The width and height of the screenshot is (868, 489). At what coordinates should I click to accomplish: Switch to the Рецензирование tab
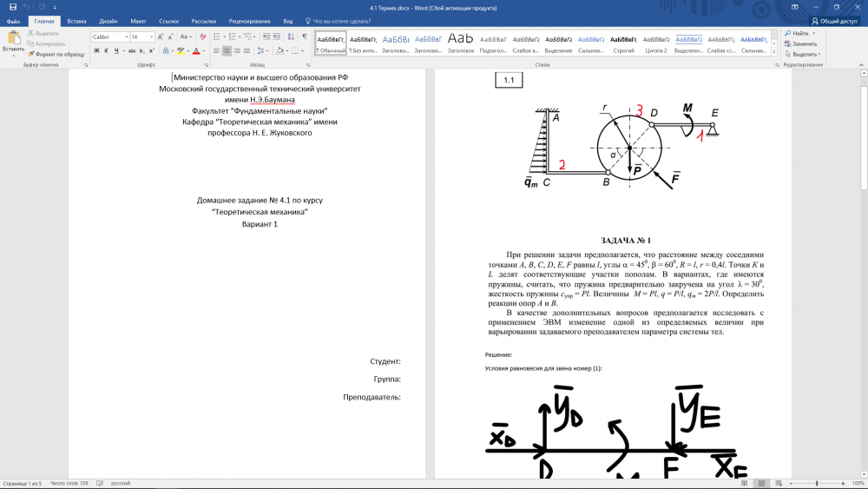click(251, 20)
